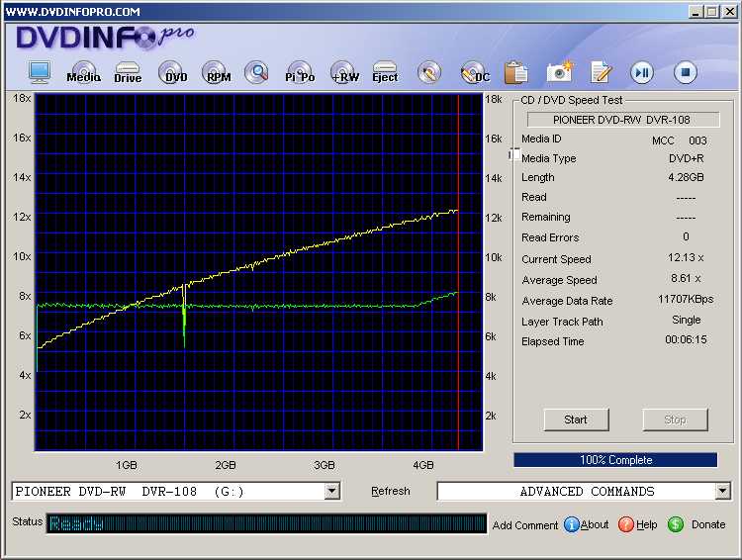Click the DVDINFOpro logo
The image size is (742, 560).
105,37
